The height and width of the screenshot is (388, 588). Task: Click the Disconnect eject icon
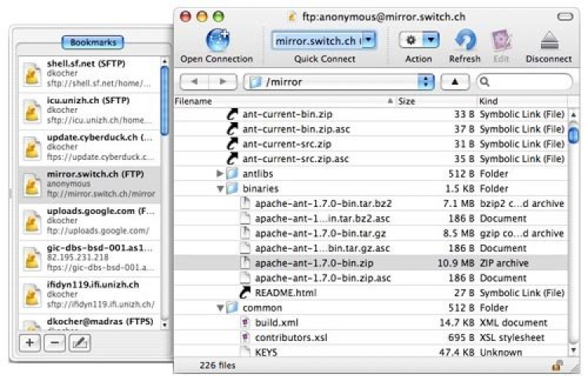point(550,41)
